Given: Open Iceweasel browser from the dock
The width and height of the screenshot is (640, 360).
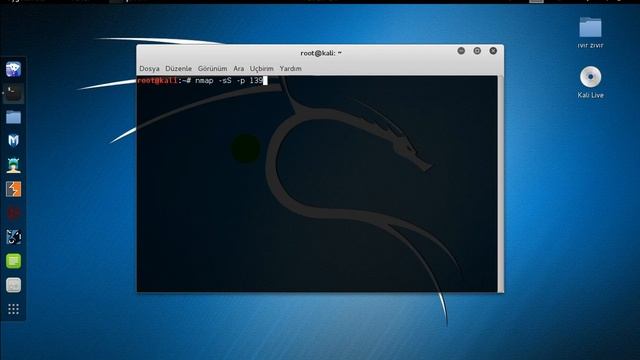Looking at the screenshot, I should click(x=13, y=69).
